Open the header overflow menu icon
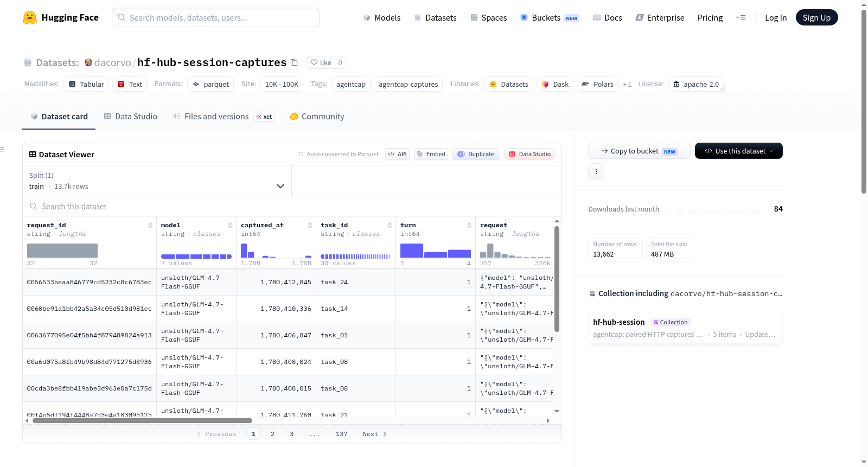Screen dimensions: 868x467 (741, 17)
